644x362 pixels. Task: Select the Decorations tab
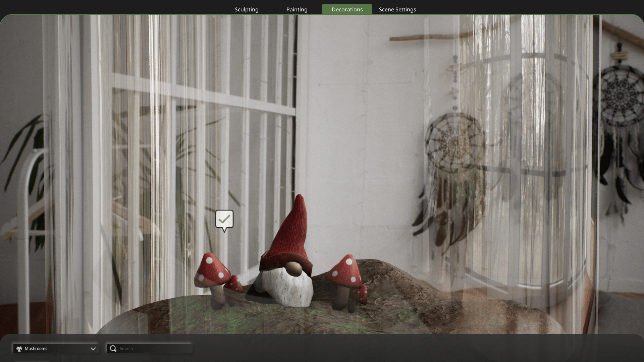pos(347,9)
